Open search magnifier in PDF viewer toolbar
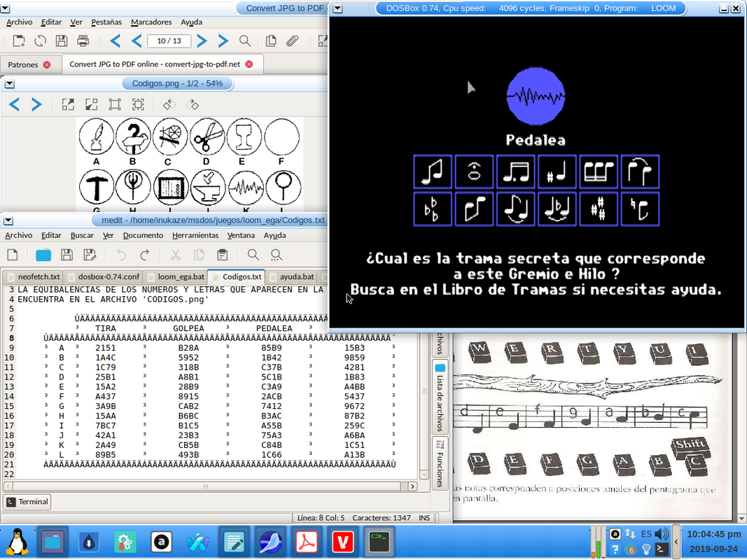 click(x=245, y=41)
